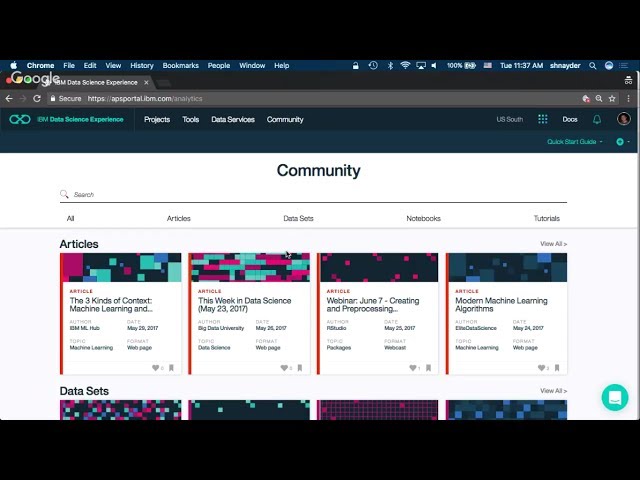Bookmark the 3 Kinds of Context article
This screenshot has height=480, width=640.
171,368
